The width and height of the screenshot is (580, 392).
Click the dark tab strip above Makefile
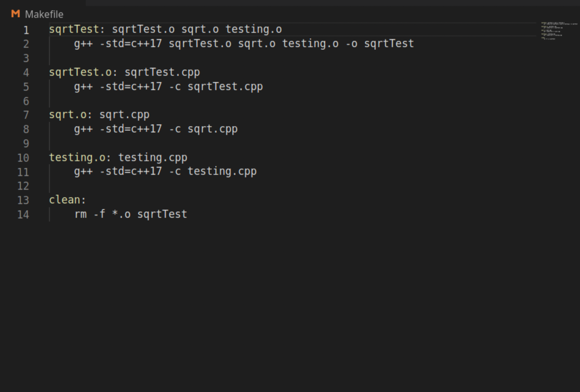249,3
